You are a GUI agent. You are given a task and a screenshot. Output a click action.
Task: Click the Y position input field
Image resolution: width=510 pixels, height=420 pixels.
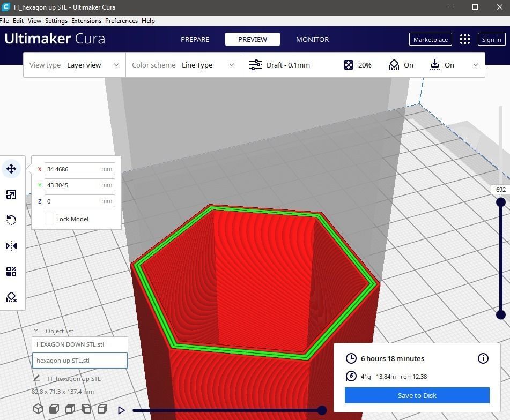click(x=80, y=185)
